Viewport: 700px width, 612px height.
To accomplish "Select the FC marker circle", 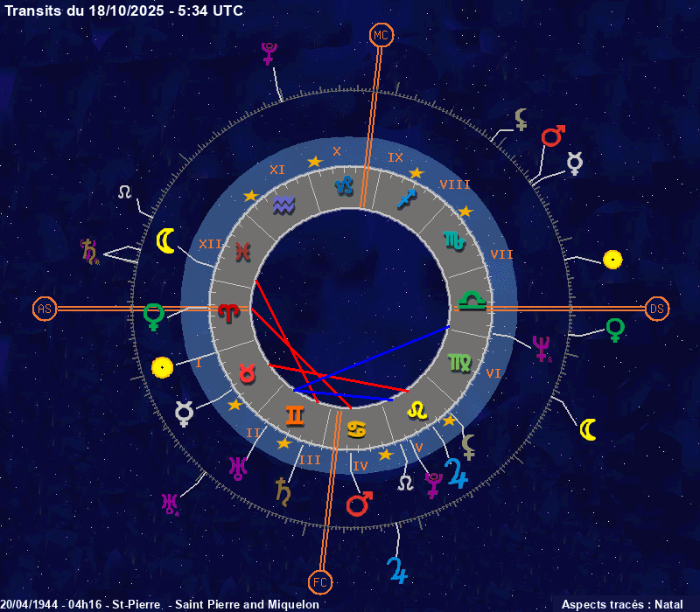I will [320, 581].
